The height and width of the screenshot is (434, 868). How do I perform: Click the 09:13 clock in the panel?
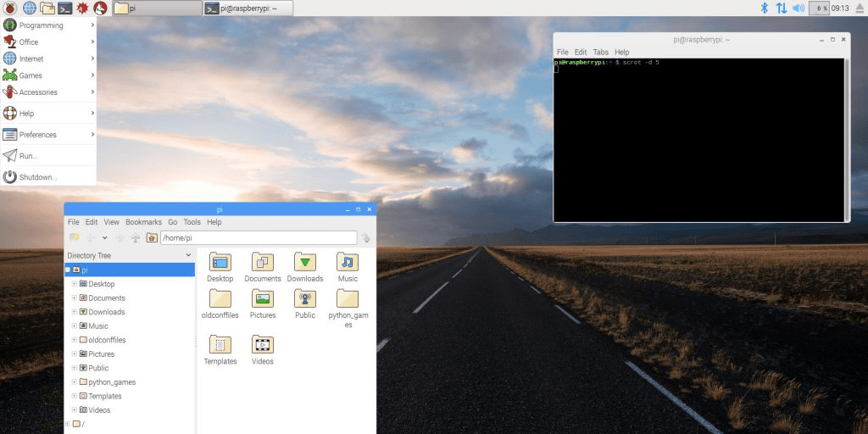coord(840,8)
